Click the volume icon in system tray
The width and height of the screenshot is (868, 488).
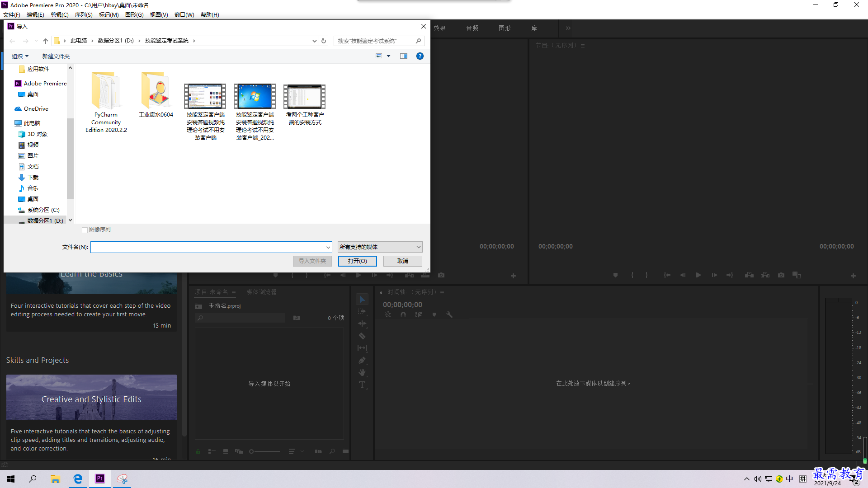[758, 479]
